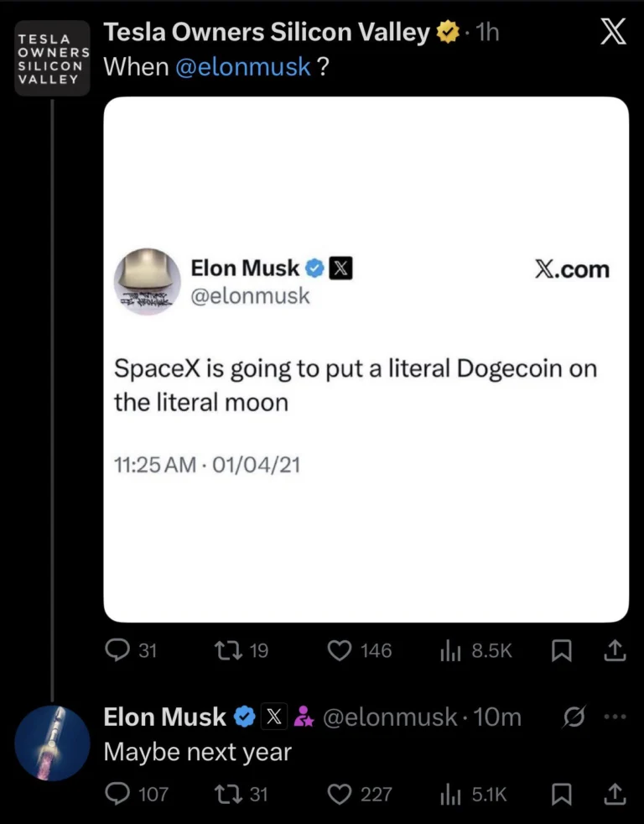
Task: Open Tesla Owners Silicon Valley profile name
Action: [266, 33]
